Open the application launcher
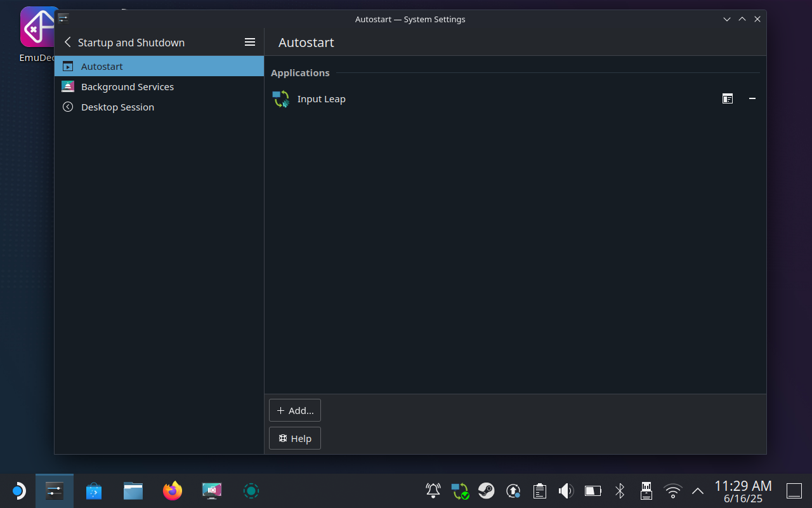The width and height of the screenshot is (812, 508). tap(19, 491)
